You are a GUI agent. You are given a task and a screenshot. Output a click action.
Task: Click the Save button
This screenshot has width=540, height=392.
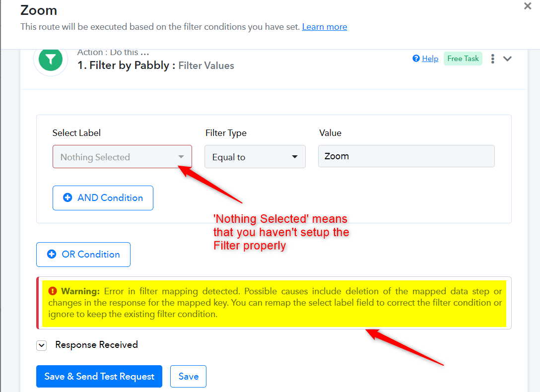pos(189,376)
